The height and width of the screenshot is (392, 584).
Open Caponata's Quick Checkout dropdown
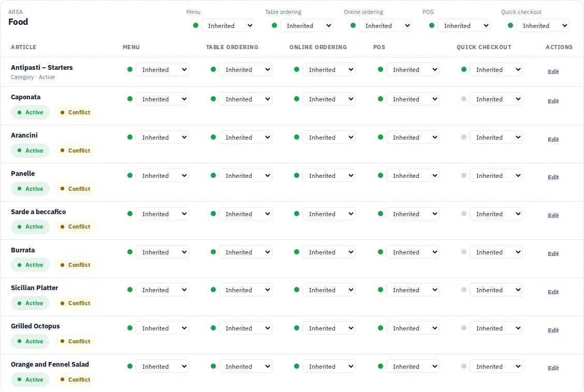tap(496, 99)
